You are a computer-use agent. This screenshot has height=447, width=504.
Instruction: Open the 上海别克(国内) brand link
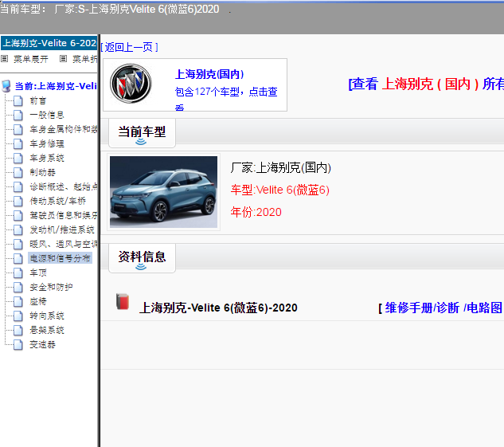coord(209,74)
